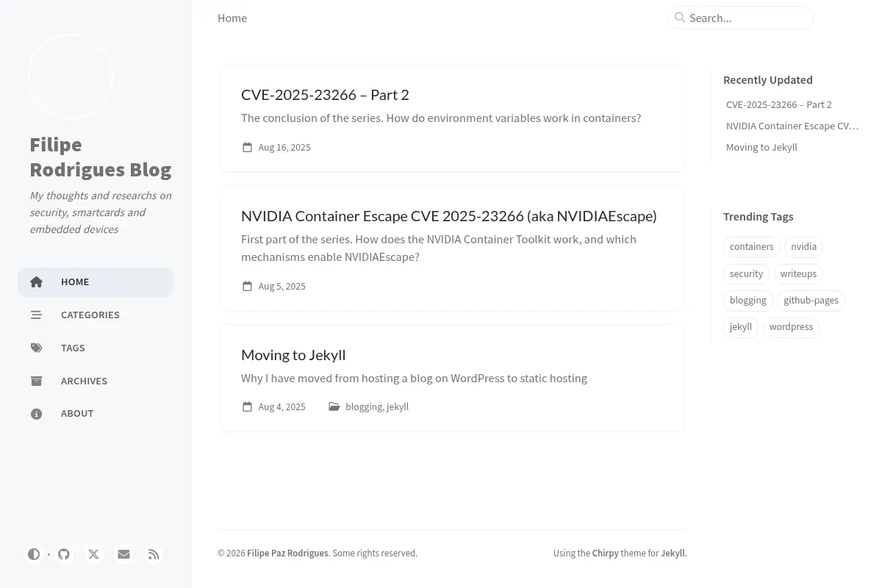Image resolution: width=882 pixels, height=588 pixels.
Task: Open the Chirpy theme link
Action: pos(606,553)
